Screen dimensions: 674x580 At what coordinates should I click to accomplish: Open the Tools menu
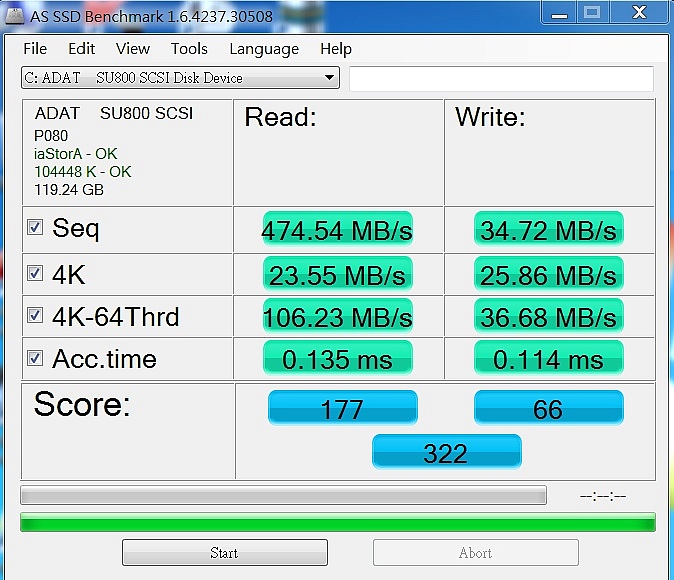189,49
